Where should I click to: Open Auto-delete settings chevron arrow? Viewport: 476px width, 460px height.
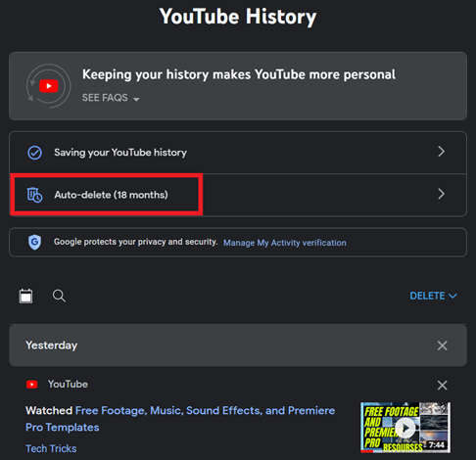[441, 194]
